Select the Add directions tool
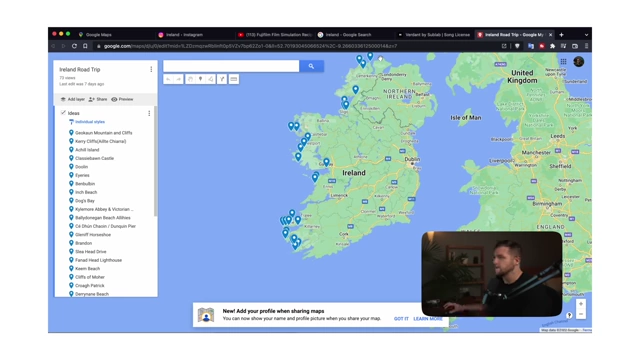 click(222, 79)
